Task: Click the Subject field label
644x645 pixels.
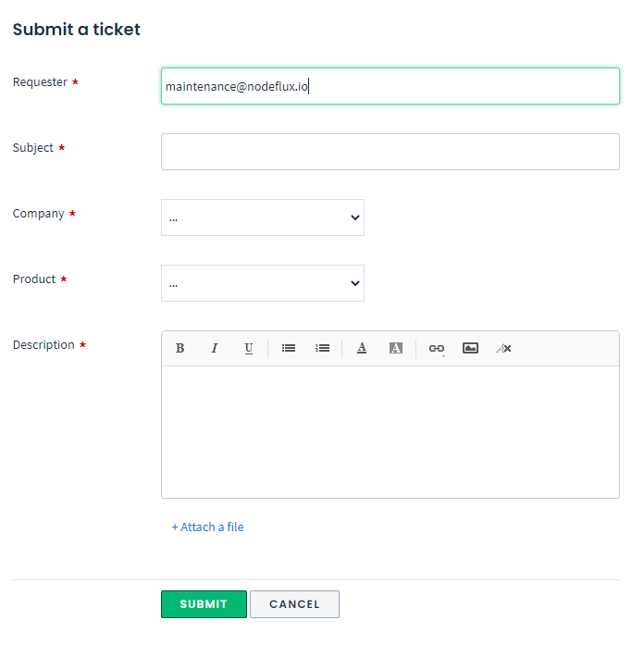Action: point(33,148)
